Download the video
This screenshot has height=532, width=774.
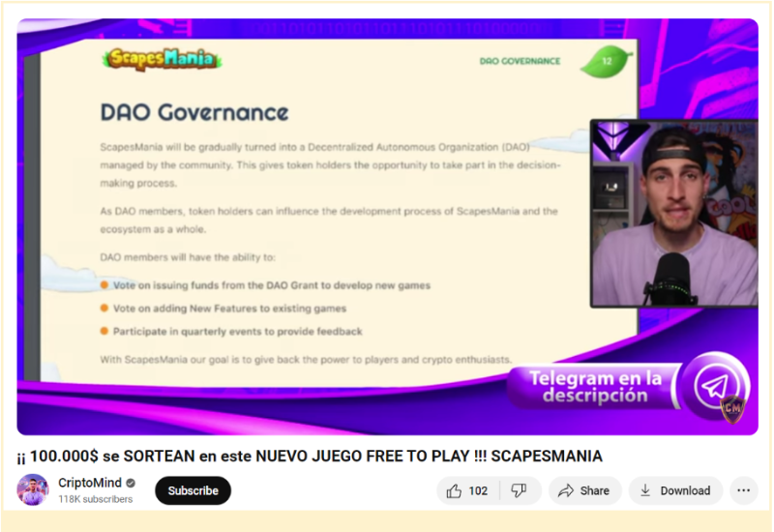pos(675,490)
